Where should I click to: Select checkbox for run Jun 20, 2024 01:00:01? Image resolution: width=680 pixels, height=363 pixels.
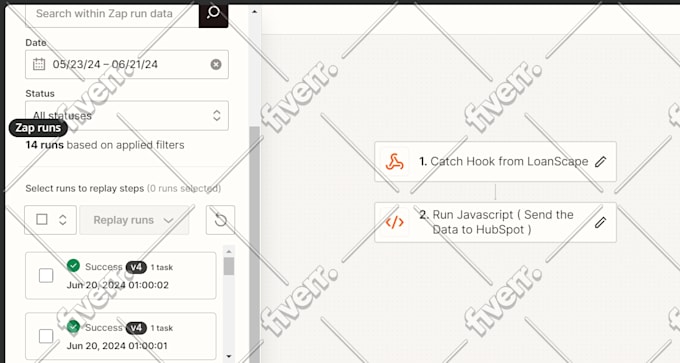(x=46, y=336)
